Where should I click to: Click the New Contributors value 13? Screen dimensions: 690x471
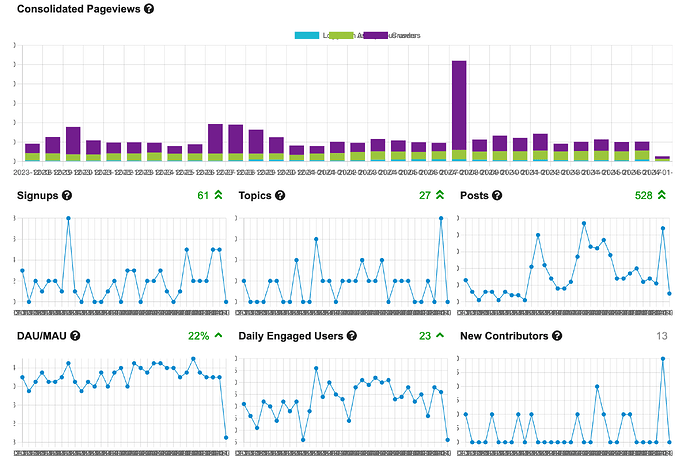pos(662,336)
